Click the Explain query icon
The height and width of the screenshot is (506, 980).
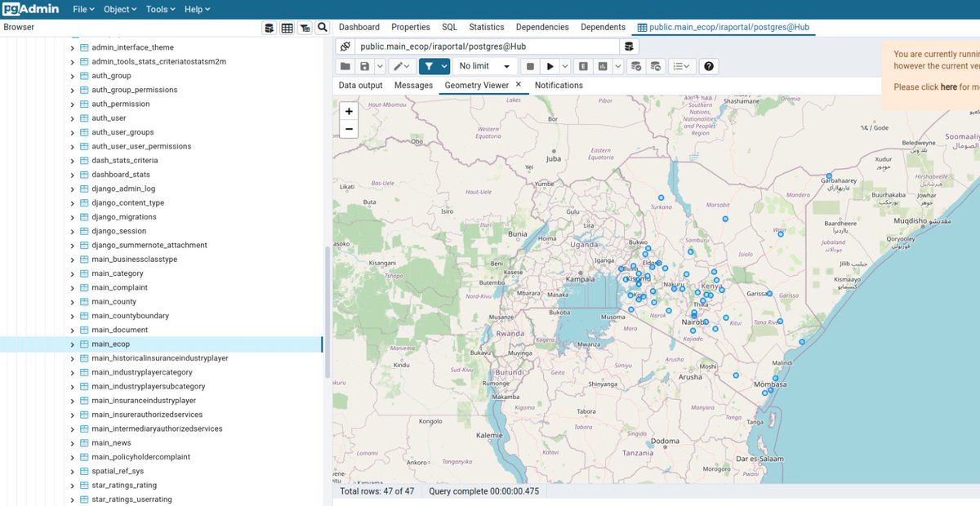(584, 66)
